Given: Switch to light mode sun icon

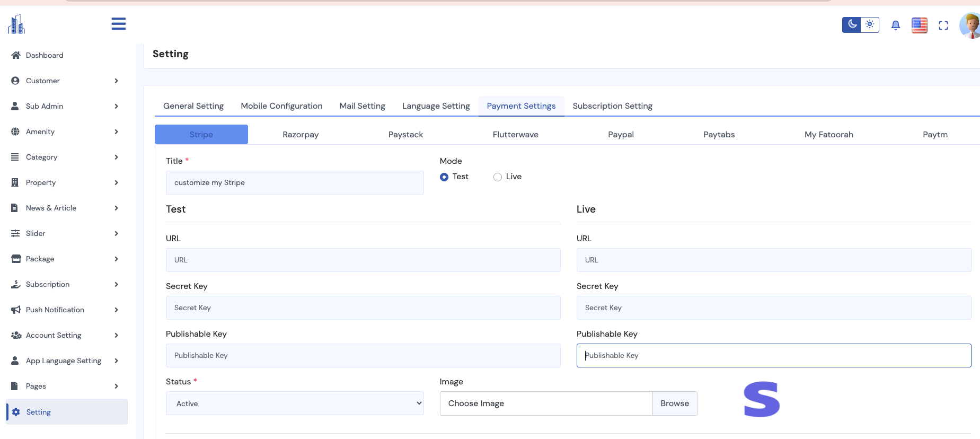Looking at the screenshot, I should [870, 24].
